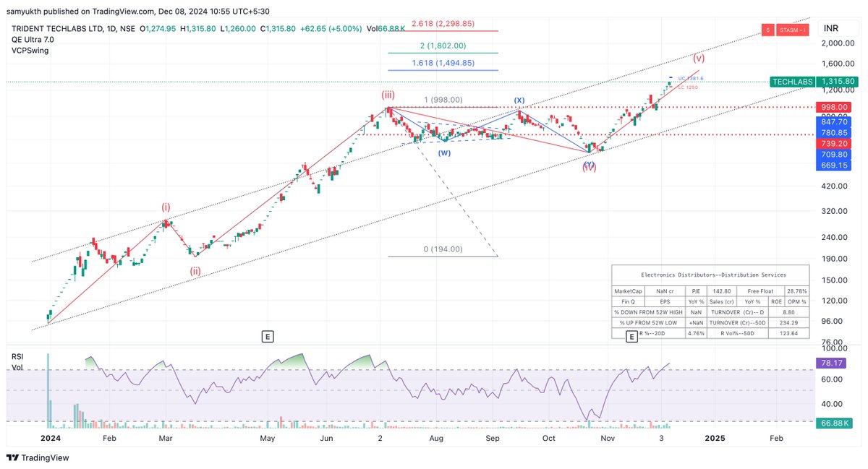This screenshot has width=868, height=469.
Task: Select the blue 780.85 price label
Action: click(x=835, y=133)
